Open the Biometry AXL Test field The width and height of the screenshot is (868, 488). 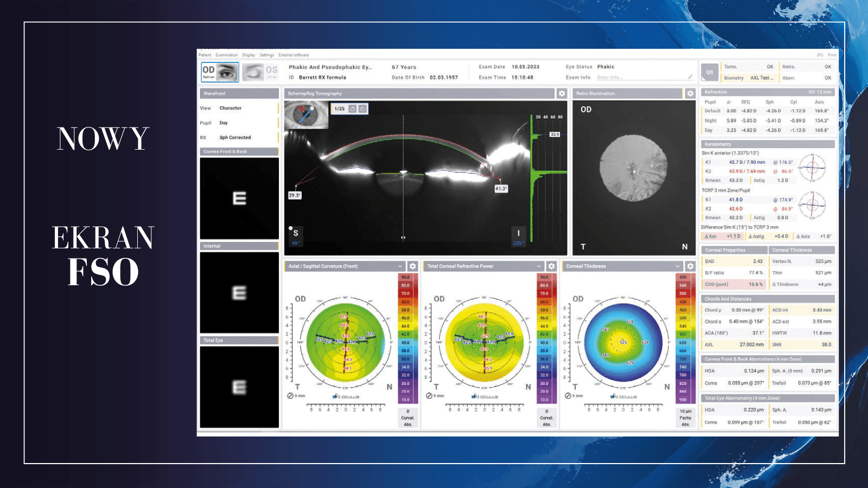pyautogui.click(x=749, y=78)
